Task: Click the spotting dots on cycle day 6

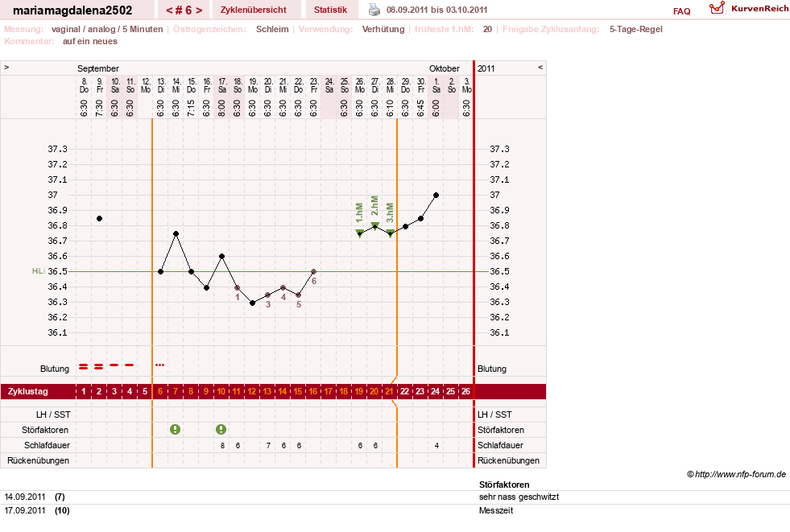Action: [159, 365]
